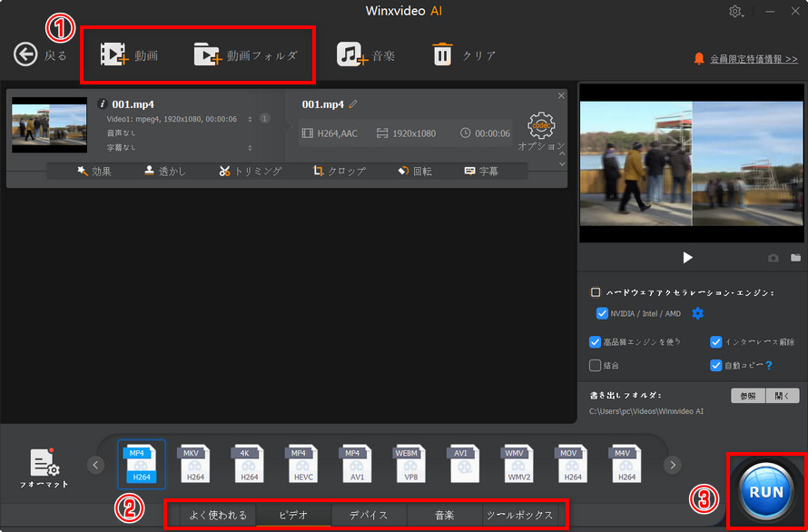
Task: Click the 動画 add video icon
Action: click(x=114, y=54)
